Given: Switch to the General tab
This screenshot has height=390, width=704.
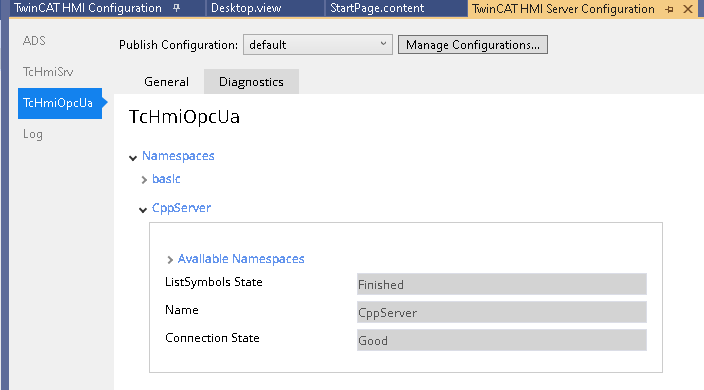Looking at the screenshot, I should pos(166,82).
